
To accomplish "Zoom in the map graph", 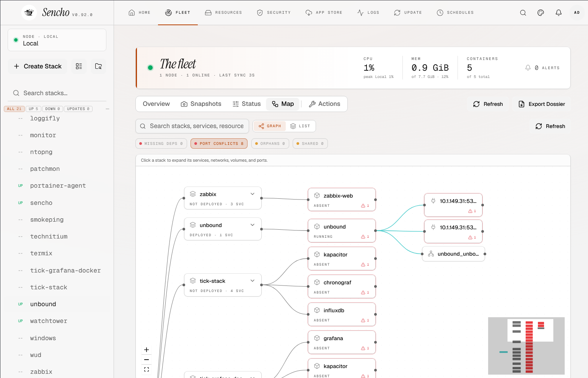I will pyautogui.click(x=147, y=350).
